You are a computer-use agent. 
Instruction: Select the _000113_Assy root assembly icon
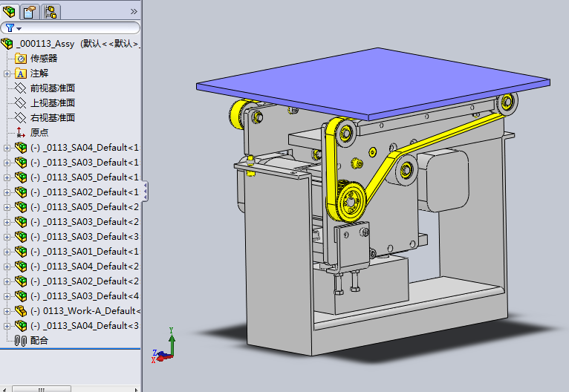point(8,43)
